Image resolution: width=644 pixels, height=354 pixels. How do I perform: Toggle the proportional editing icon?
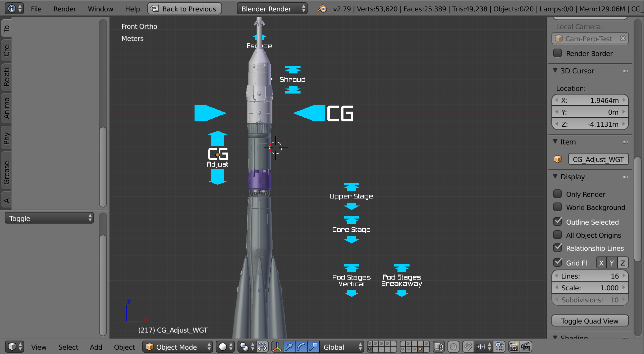(453, 347)
